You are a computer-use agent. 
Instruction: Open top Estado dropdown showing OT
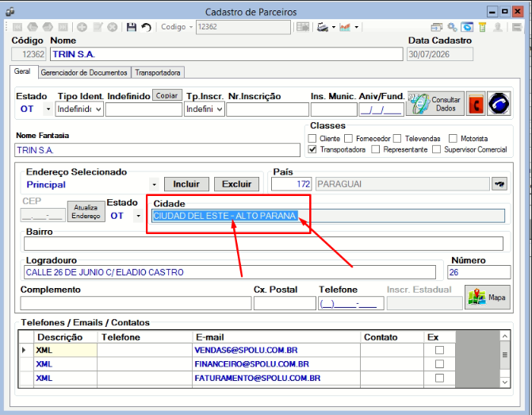click(48, 109)
